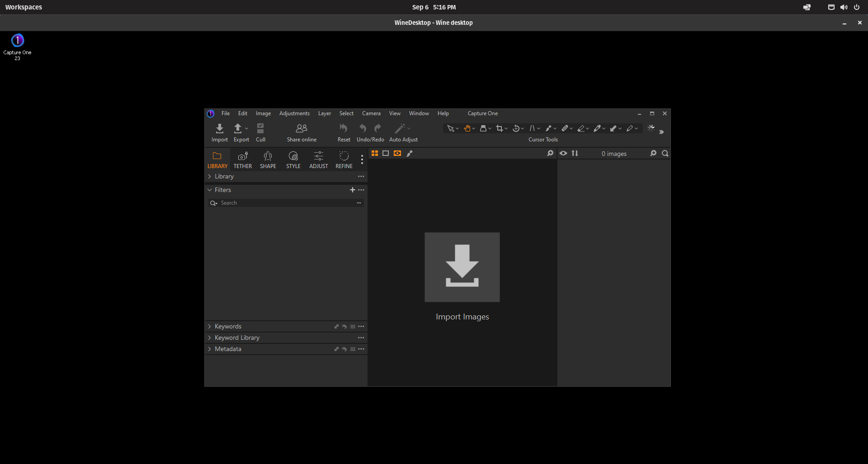Open the Cull tool
This screenshot has width=868, height=464.
(260, 129)
